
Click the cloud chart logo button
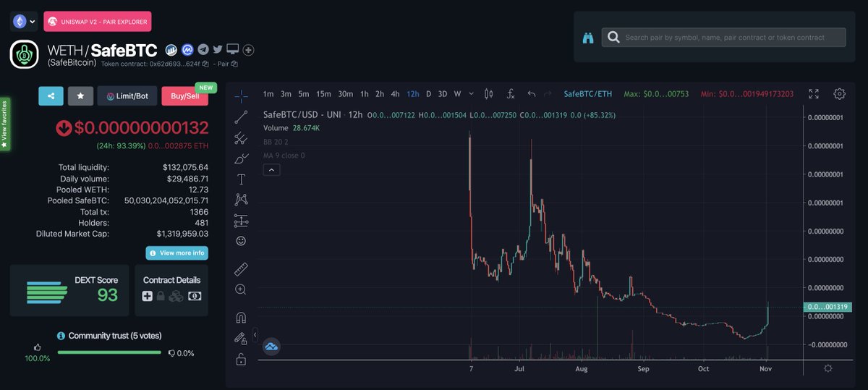271,347
